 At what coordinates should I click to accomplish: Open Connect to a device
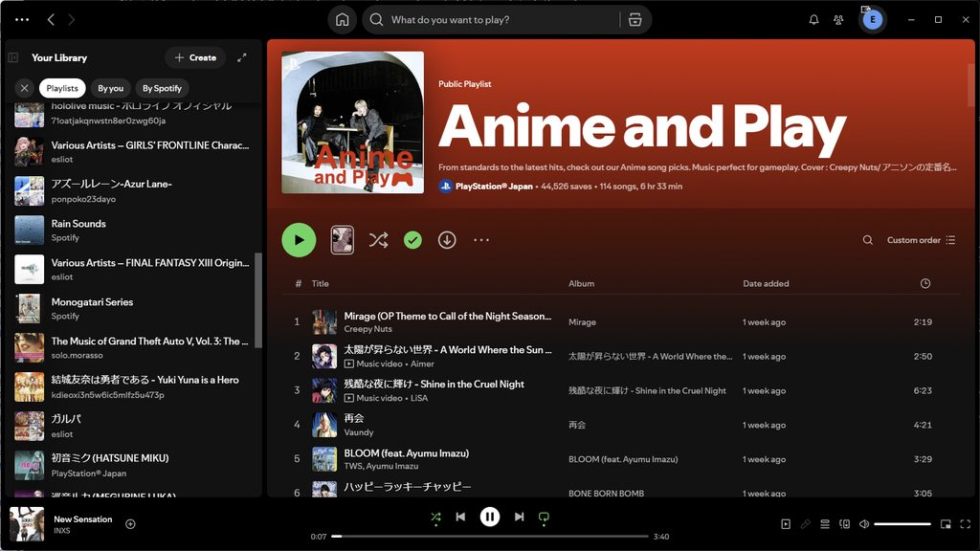coord(844,524)
